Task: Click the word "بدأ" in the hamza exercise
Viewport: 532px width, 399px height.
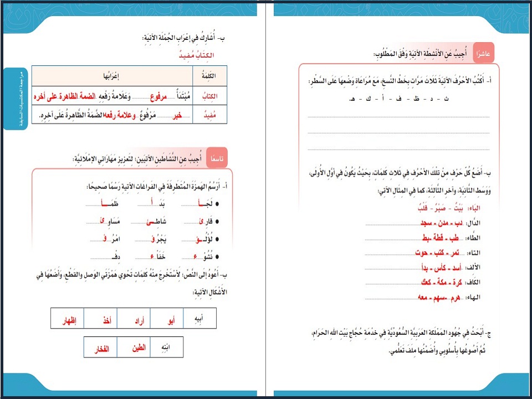Action: [158, 203]
